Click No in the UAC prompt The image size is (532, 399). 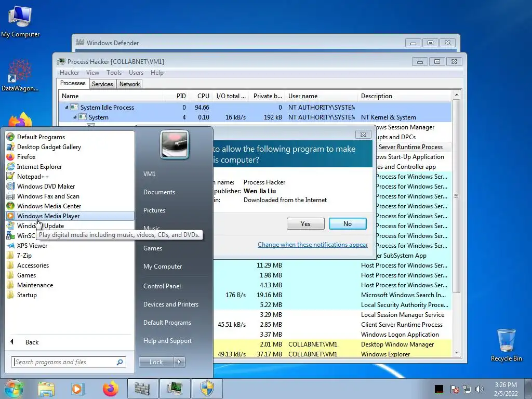click(348, 223)
